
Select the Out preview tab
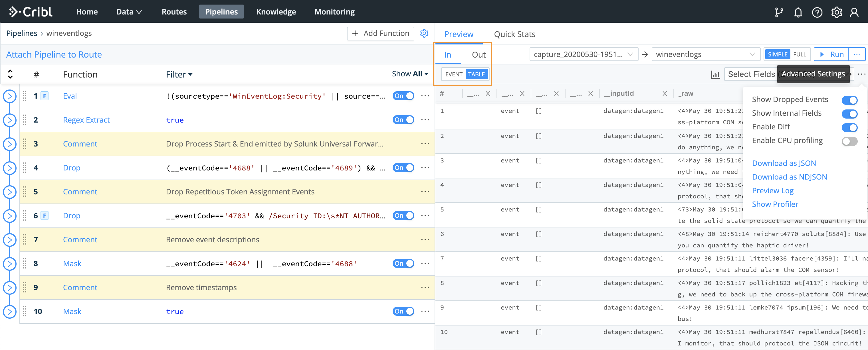[x=479, y=54]
